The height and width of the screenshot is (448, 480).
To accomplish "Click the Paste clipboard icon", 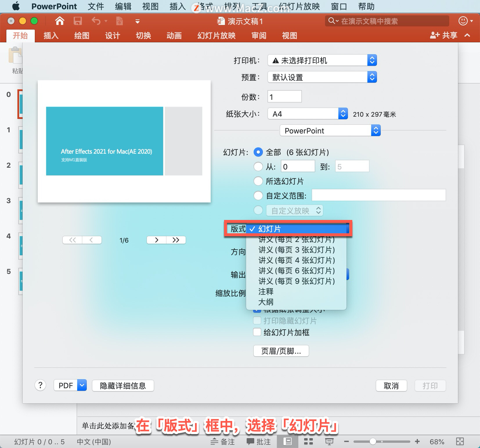I will pyautogui.click(x=16, y=55).
